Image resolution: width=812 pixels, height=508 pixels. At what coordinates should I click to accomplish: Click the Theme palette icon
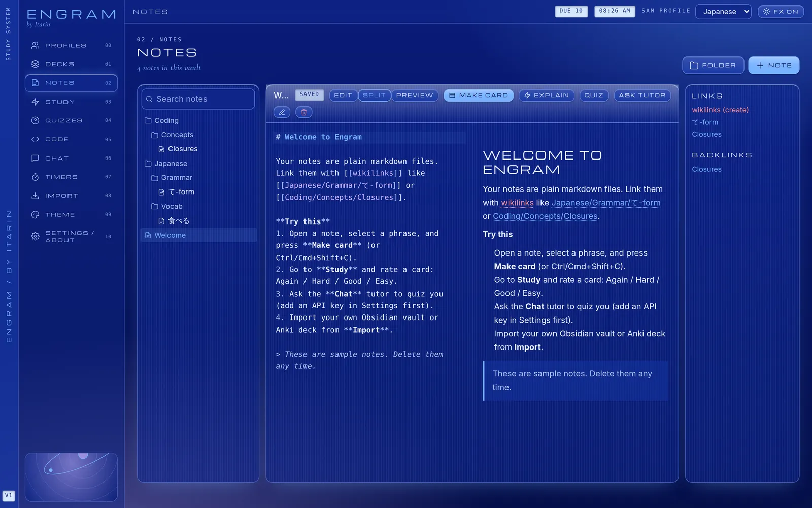35,214
